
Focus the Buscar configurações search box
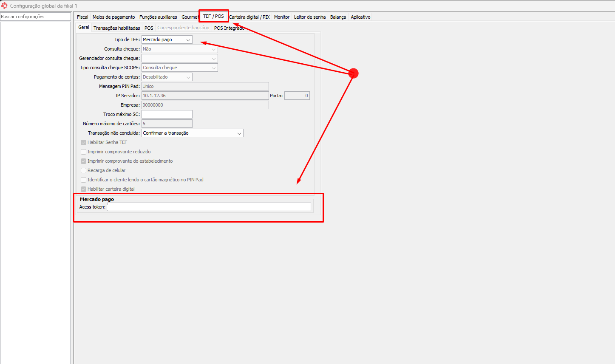36,17
